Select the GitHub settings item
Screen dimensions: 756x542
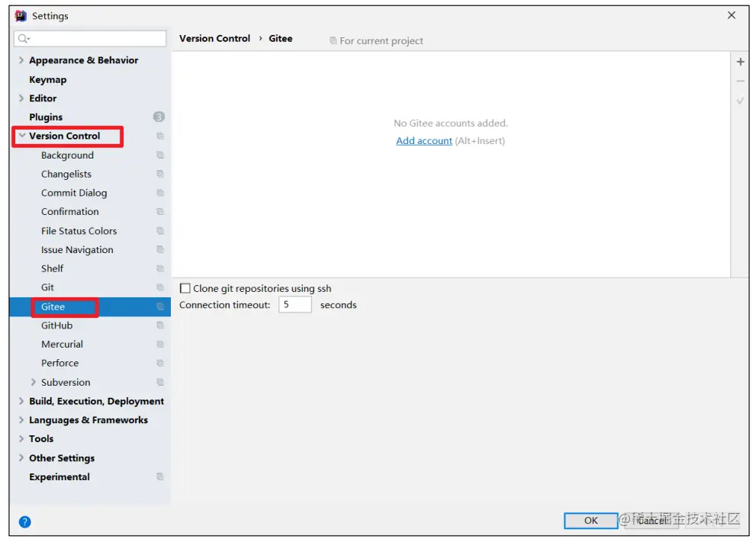click(x=57, y=326)
